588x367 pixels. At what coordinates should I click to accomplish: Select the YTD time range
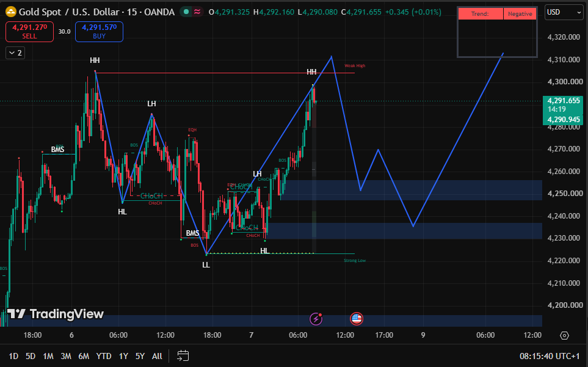pyautogui.click(x=104, y=356)
